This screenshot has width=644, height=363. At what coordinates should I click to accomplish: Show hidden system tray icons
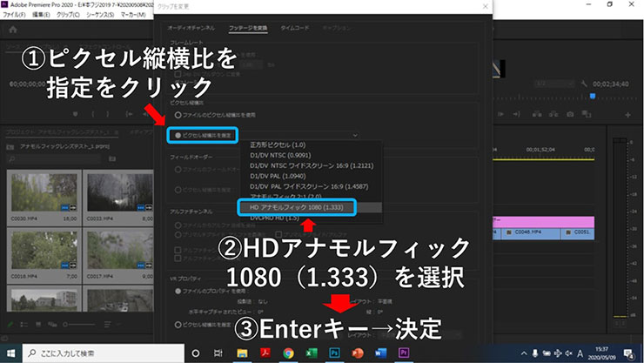click(524, 353)
